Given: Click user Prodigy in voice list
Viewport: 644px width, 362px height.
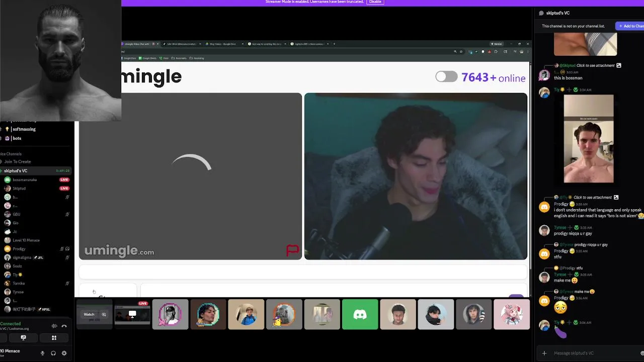Looking at the screenshot, I should tap(19, 249).
